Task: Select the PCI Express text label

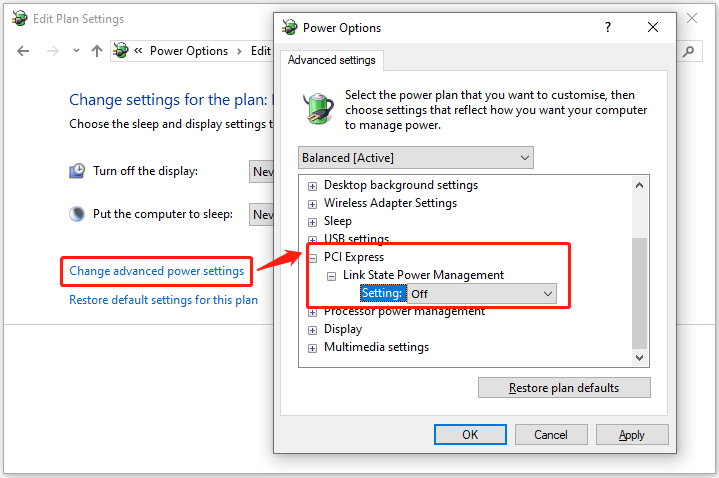Action: [x=354, y=257]
